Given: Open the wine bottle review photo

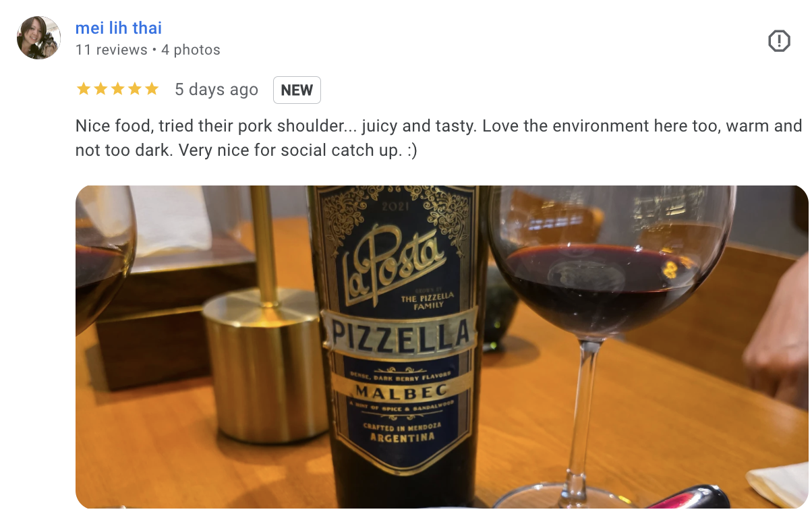Looking at the screenshot, I should click(442, 347).
